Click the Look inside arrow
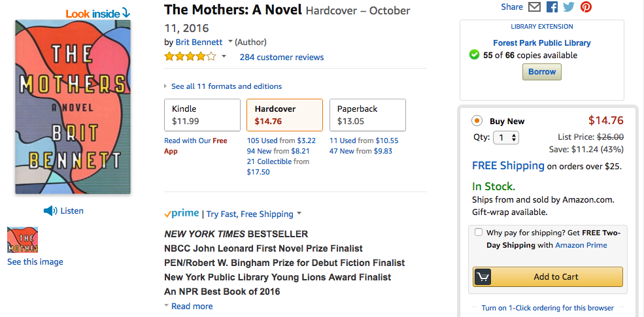This screenshot has height=317, width=644. [x=126, y=13]
